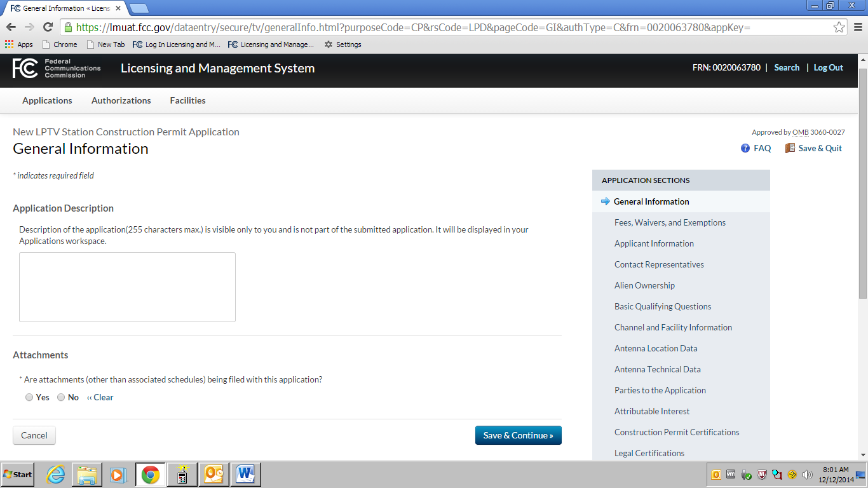The height and width of the screenshot is (488, 868).
Task: Click the Log Out link
Action: (x=828, y=67)
